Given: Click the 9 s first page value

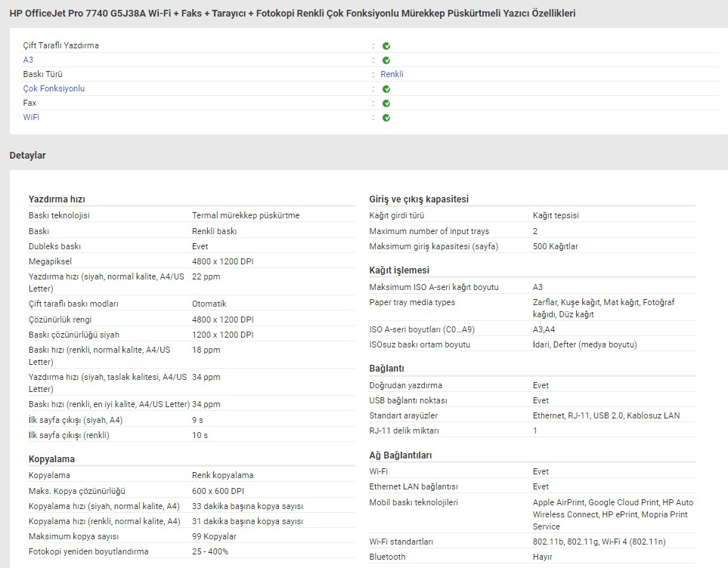Looking at the screenshot, I should (x=197, y=420).
